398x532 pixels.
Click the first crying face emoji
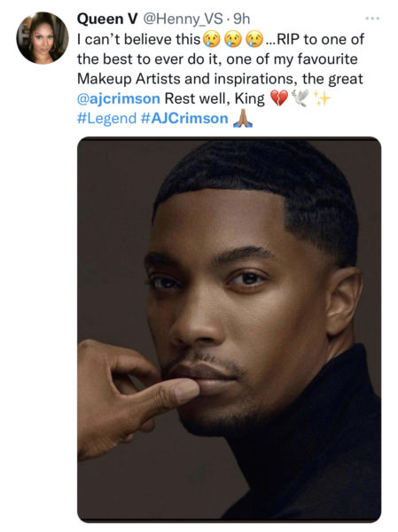pyautogui.click(x=211, y=39)
